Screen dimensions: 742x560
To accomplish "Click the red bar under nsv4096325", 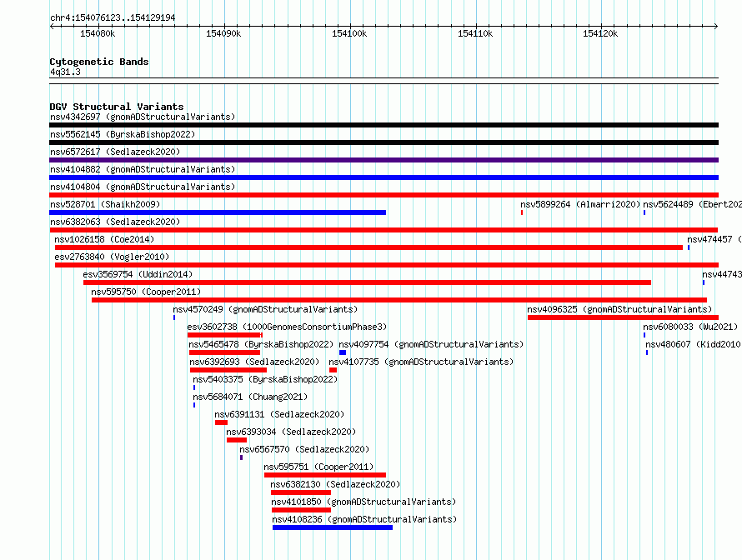I will point(624,317).
